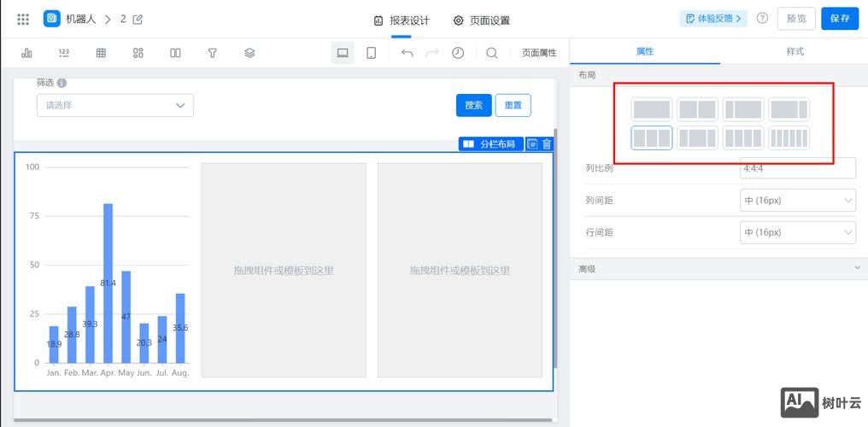This screenshot has height=427, width=868.
Task: Open the component grid icon in toolbar
Action: [138, 53]
